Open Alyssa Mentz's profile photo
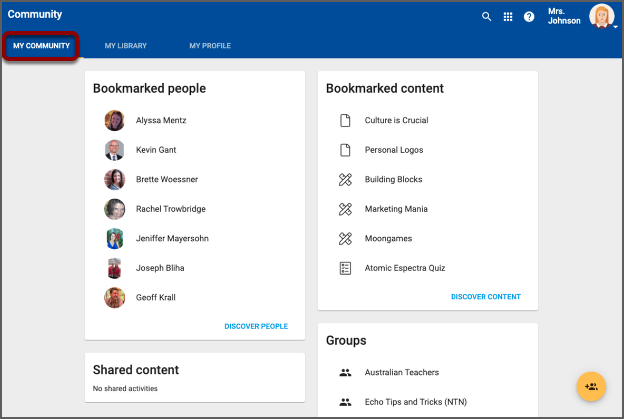This screenshot has height=419, width=624. [114, 120]
